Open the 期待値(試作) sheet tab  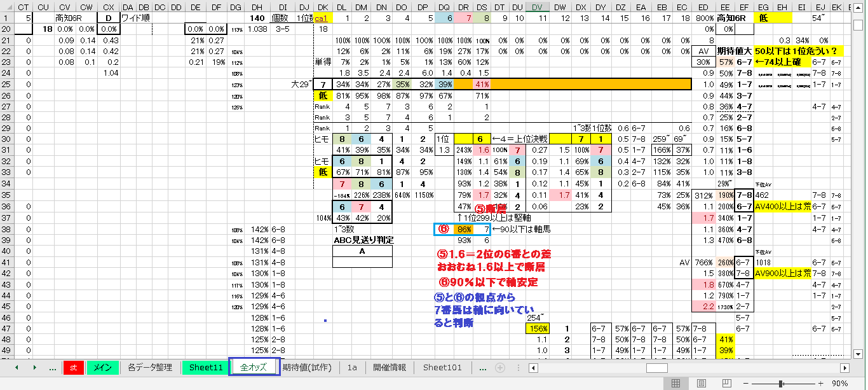point(308,368)
